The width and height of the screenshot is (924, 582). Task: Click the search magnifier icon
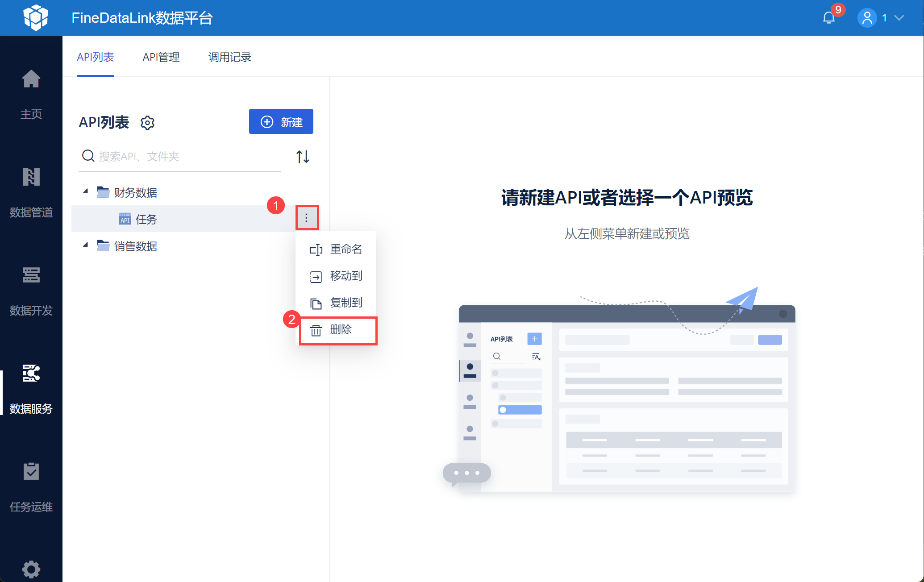click(88, 156)
